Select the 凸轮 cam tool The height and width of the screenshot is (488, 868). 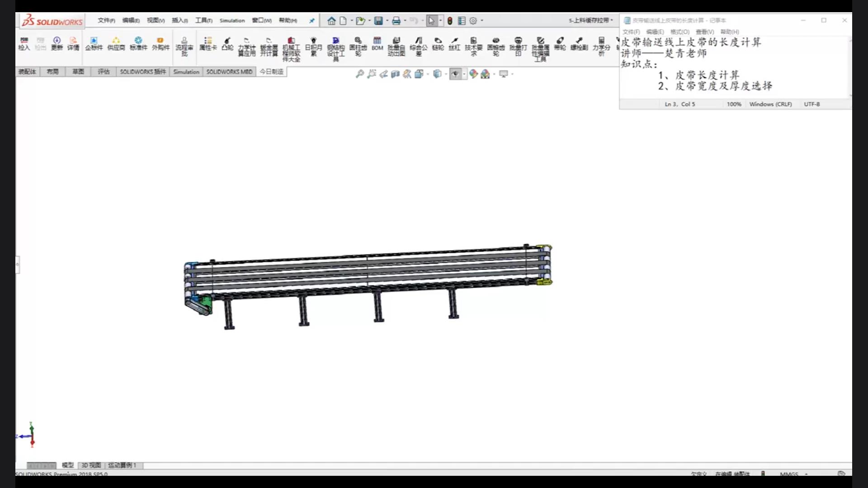click(x=227, y=44)
